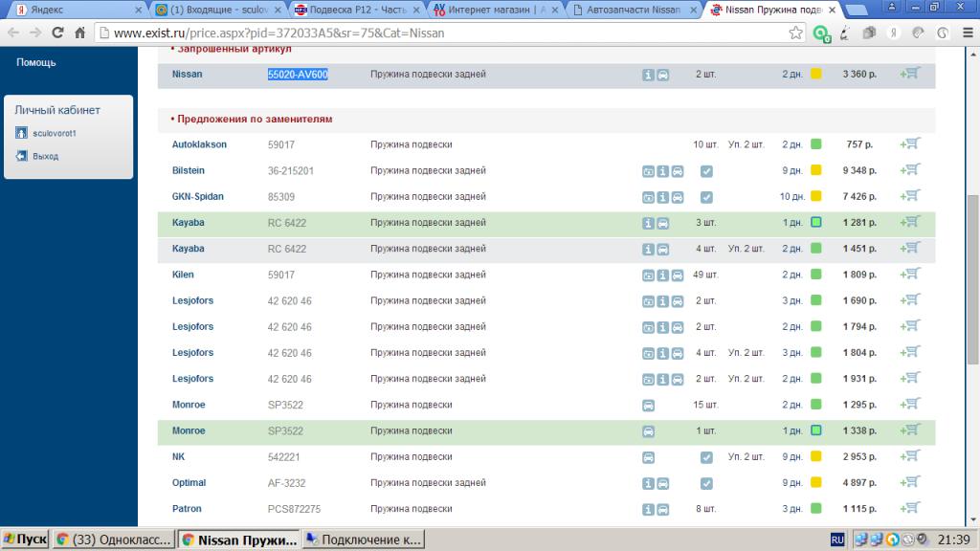Open photo icon for Kilen 59017
The width and height of the screenshot is (980, 551).
[x=648, y=275]
